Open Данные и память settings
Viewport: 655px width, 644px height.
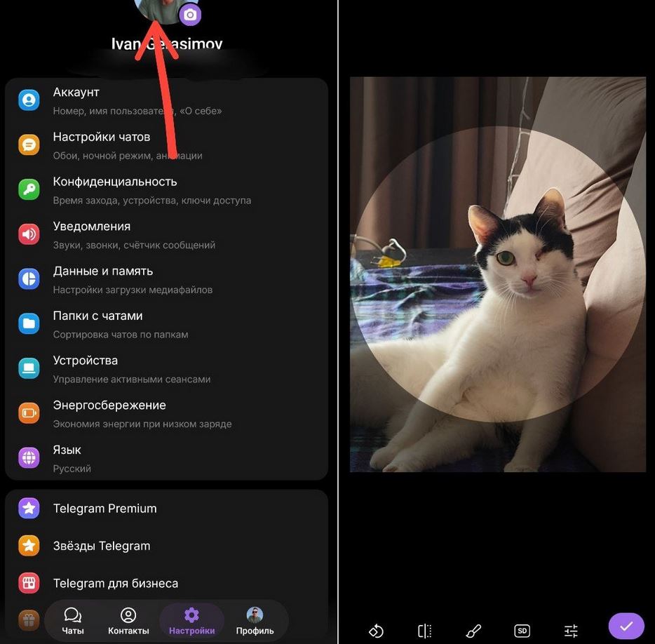coord(29,279)
